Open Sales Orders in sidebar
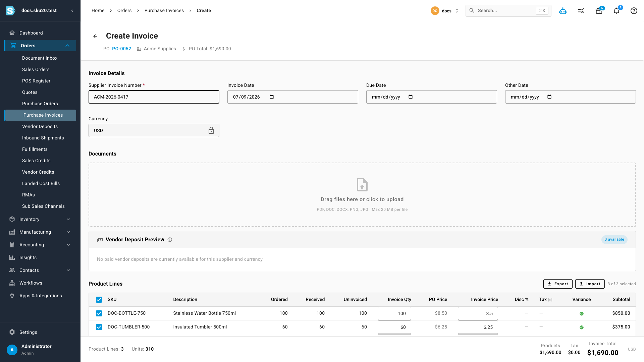Viewport: 644px width, 362px height. point(36,69)
